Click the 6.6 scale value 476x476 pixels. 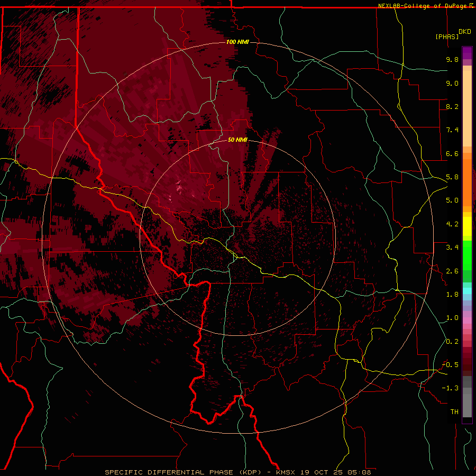[x=452, y=153]
